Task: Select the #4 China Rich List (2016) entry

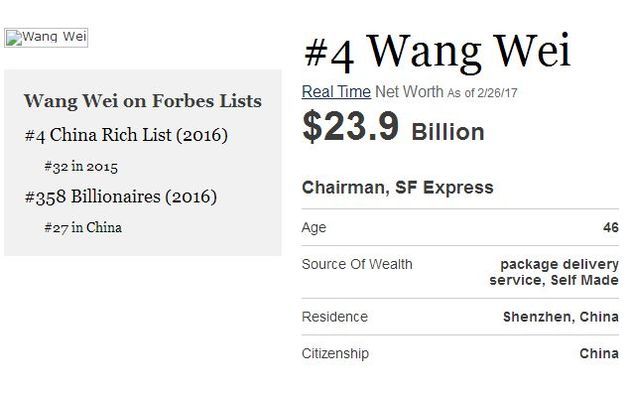Action: click(x=126, y=135)
